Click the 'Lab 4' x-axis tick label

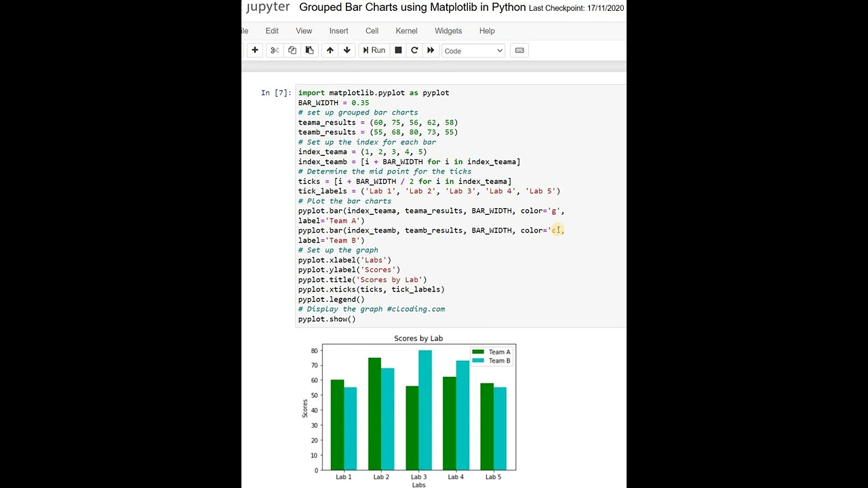(x=456, y=477)
